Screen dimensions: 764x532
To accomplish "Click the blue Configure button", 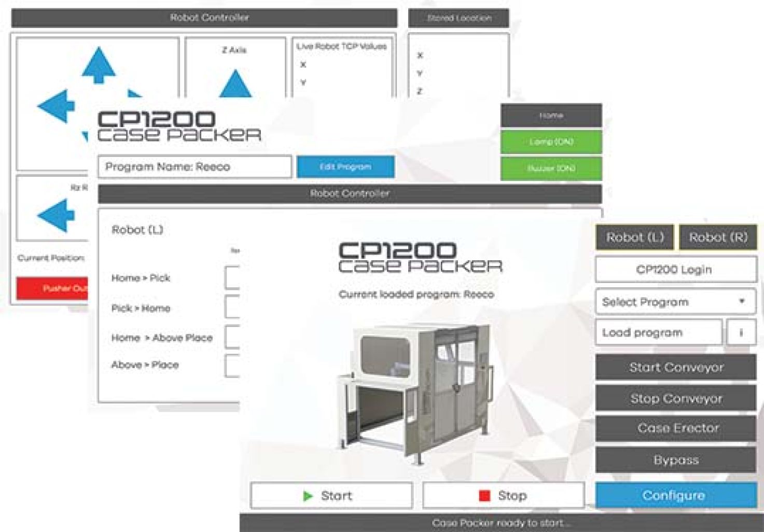I will click(675, 495).
